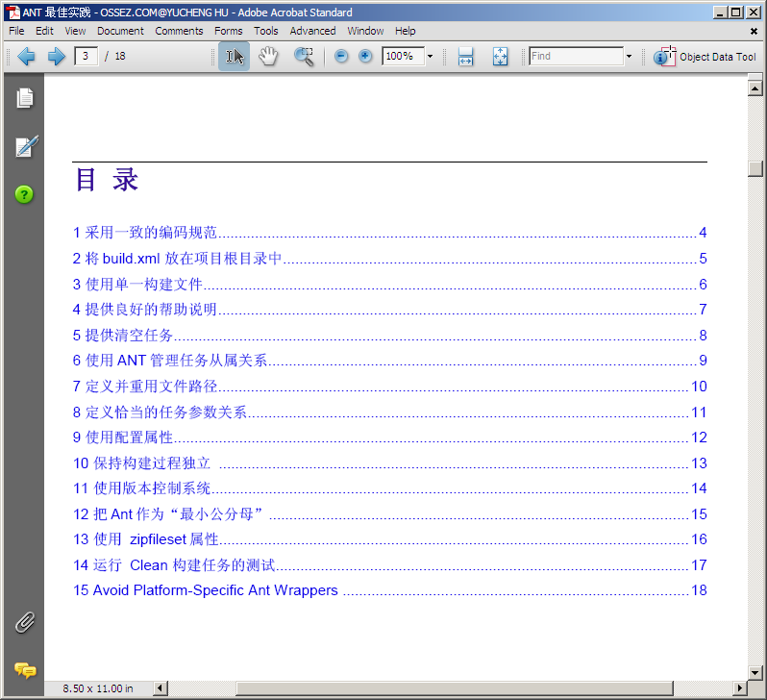This screenshot has width=767, height=700.
Task: Fit one full page to window
Action: pos(500,57)
